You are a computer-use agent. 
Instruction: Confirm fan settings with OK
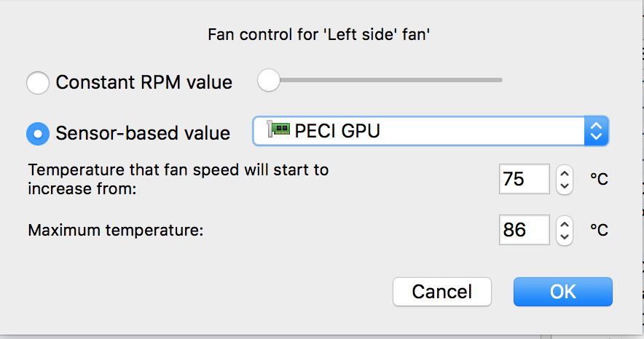coord(562,292)
